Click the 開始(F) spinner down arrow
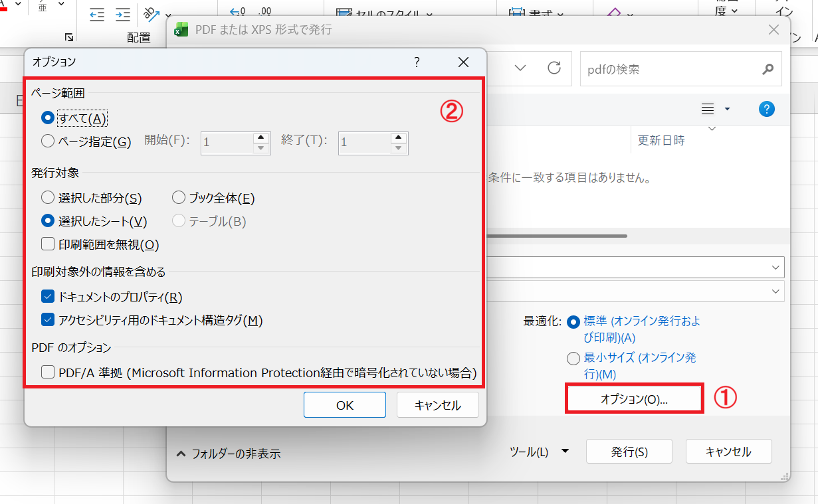This screenshot has height=504, width=818. pos(261,148)
